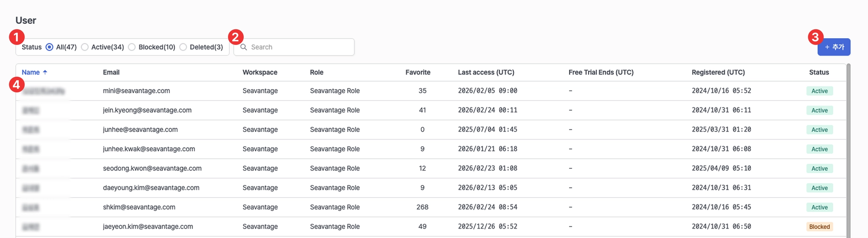
Task: Sort by Registered (UTC) column header
Action: point(718,73)
